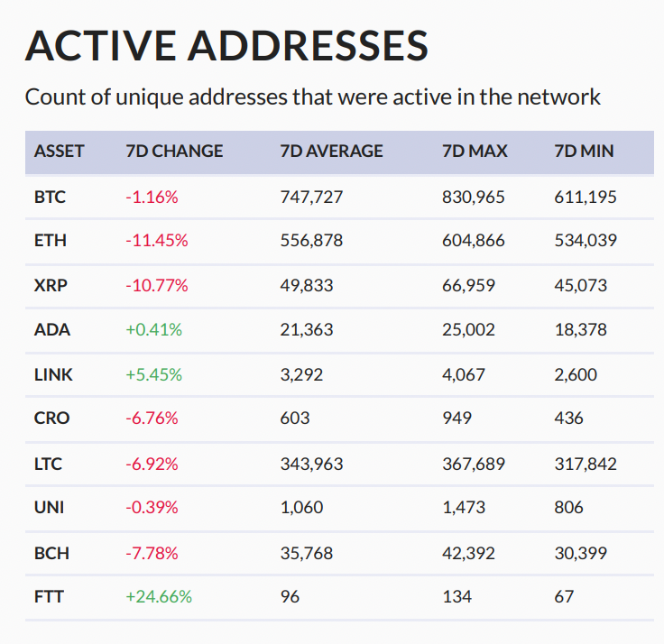
Task: Click BTC 7D average value 747,727
Action: [x=311, y=197]
